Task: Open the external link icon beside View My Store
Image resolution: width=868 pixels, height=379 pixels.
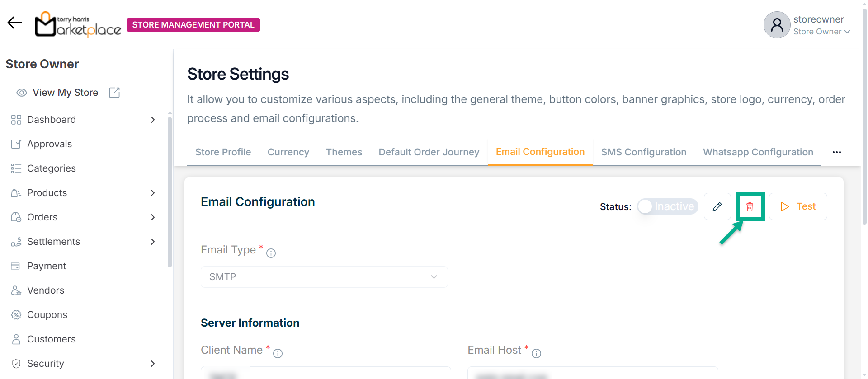Action: [114, 93]
